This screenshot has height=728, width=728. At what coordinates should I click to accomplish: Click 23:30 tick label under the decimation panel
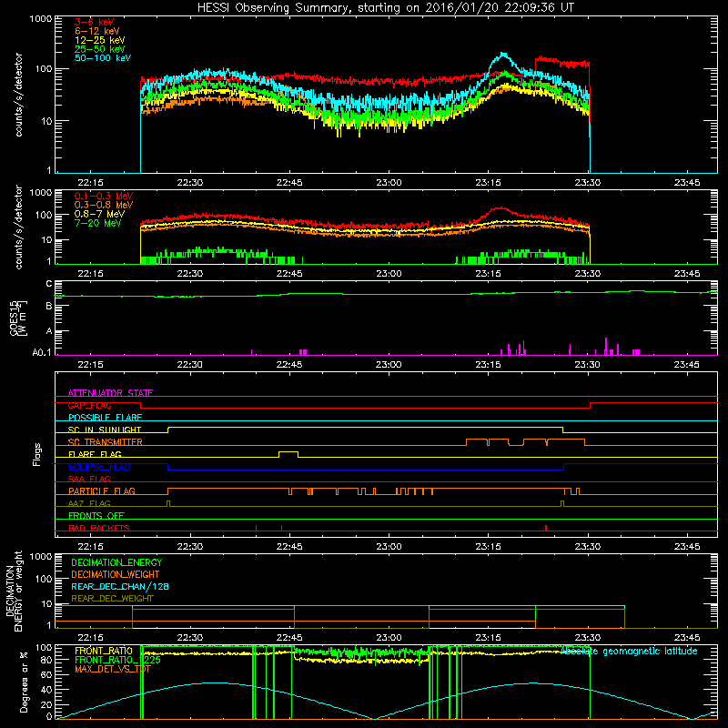pos(587,638)
